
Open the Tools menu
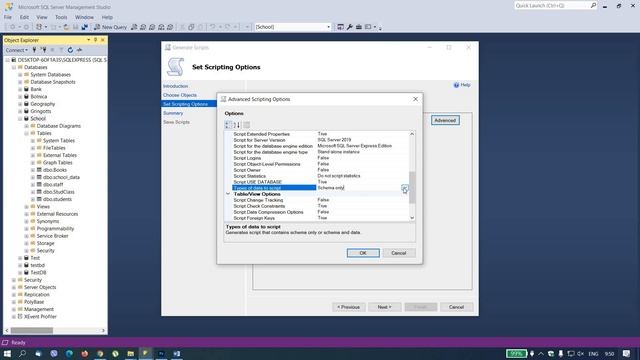point(61,17)
